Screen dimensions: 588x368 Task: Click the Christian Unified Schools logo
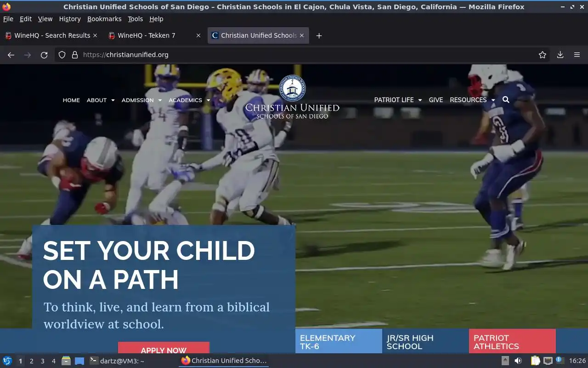(x=293, y=97)
